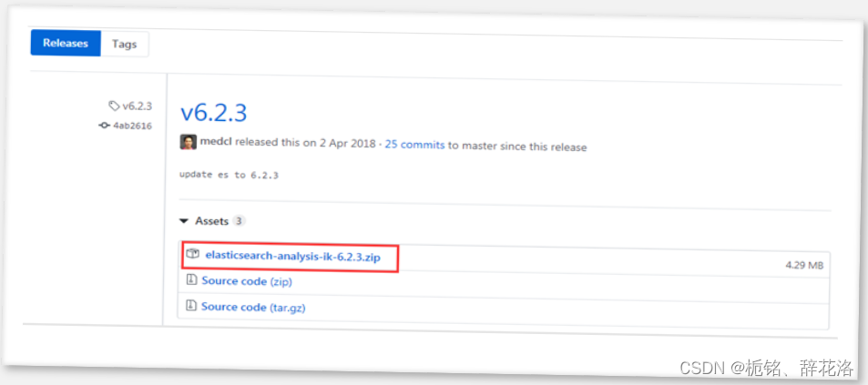
Task: Click medcl's avatar image
Action: pos(189,142)
